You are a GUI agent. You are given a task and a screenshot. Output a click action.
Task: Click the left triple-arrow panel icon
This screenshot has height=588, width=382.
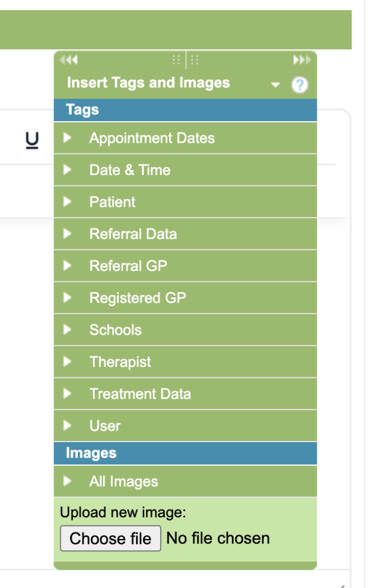tap(68, 60)
